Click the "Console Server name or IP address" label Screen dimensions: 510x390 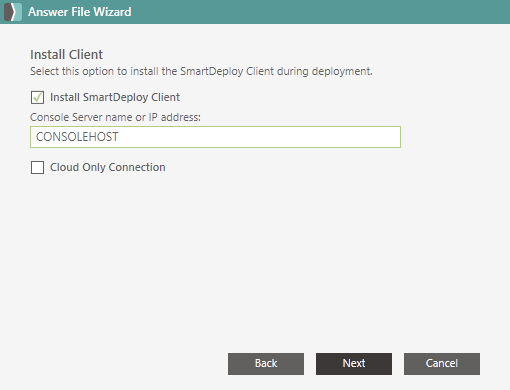(115, 117)
